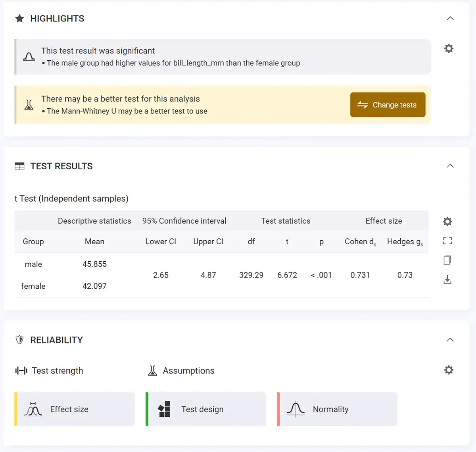Open the Effect size reliability card

pos(75,409)
